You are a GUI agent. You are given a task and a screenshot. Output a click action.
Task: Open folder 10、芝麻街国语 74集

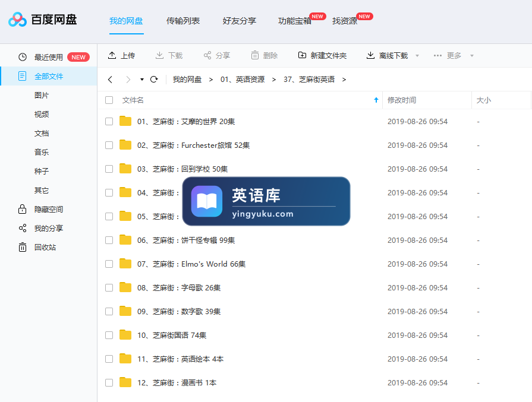pyautogui.click(x=172, y=335)
